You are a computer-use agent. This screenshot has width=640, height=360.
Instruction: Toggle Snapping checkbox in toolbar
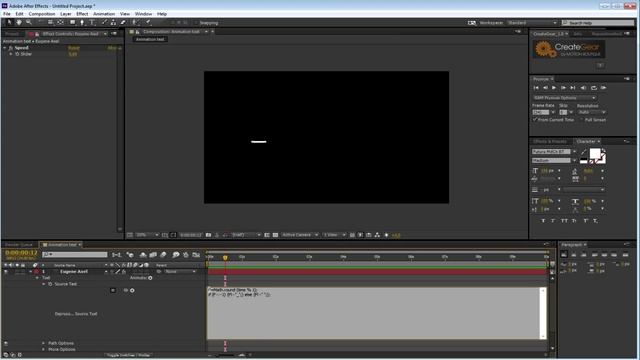click(x=196, y=23)
